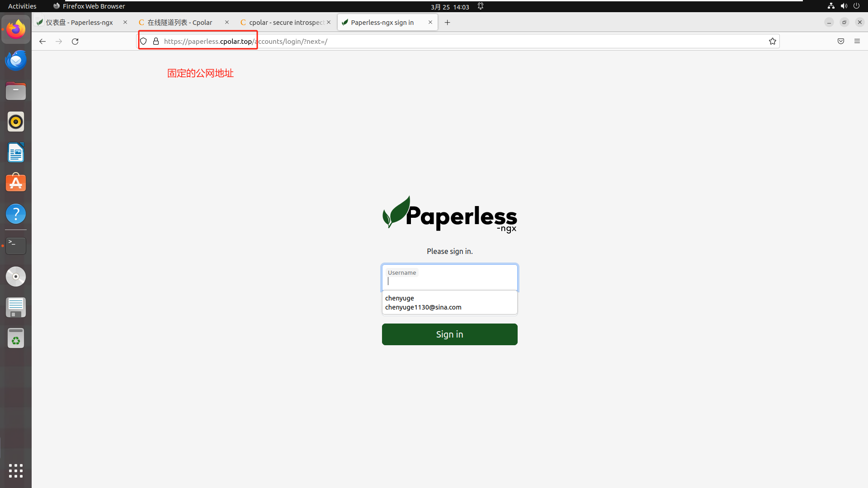Viewport: 868px width, 488px height.
Task: Click the shield tracking protection icon
Action: coord(143,41)
